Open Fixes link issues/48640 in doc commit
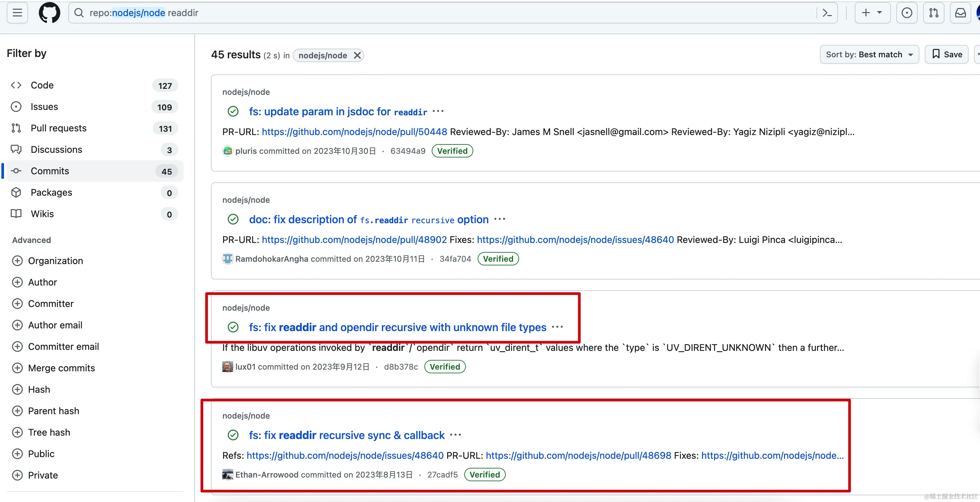The width and height of the screenshot is (980, 502). click(575, 240)
